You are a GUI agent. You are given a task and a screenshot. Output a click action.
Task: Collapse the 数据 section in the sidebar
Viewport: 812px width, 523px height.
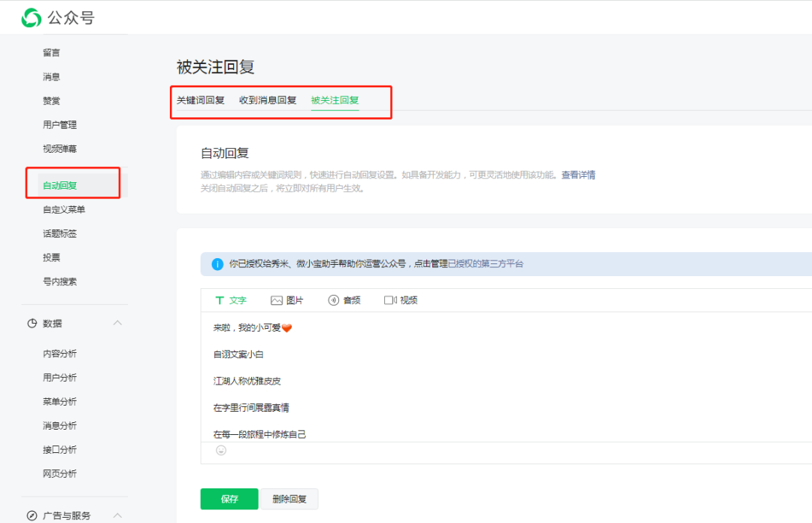117,323
